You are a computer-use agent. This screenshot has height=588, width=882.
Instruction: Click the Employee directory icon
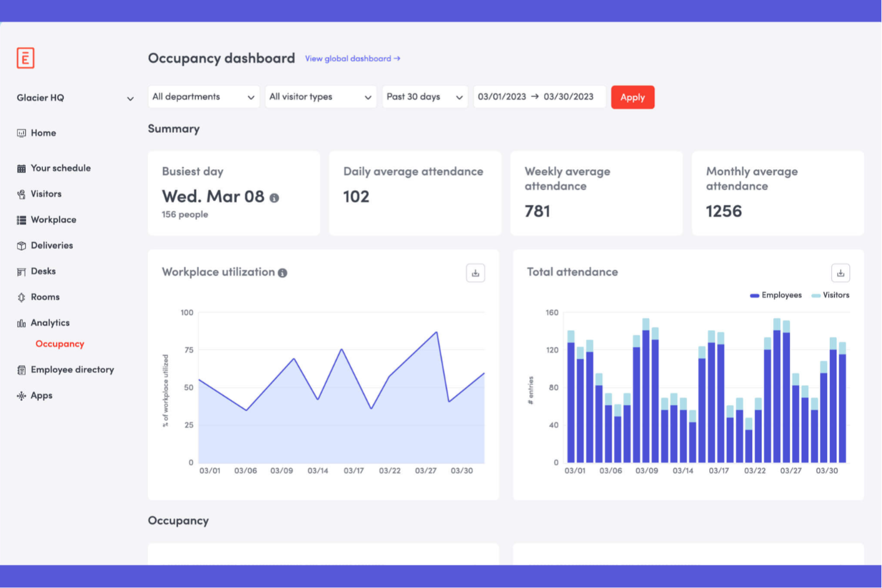point(21,370)
